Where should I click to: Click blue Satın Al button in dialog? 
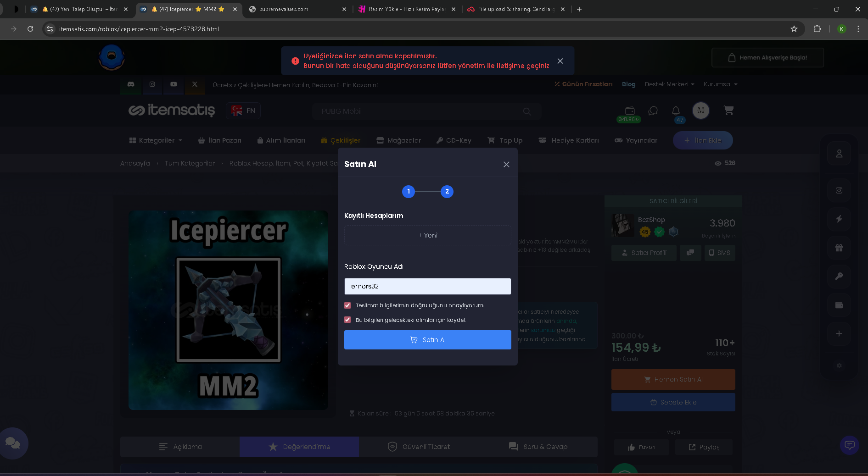click(x=428, y=340)
